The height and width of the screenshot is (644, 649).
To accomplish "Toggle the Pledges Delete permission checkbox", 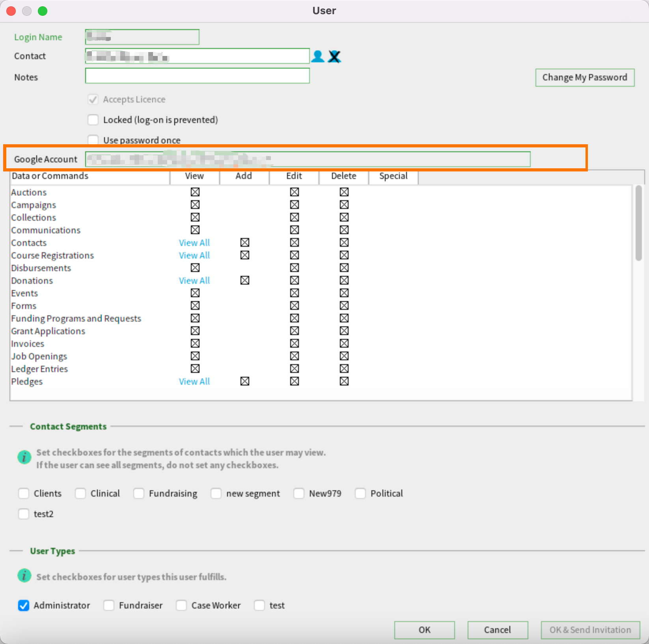I will (x=344, y=381).
